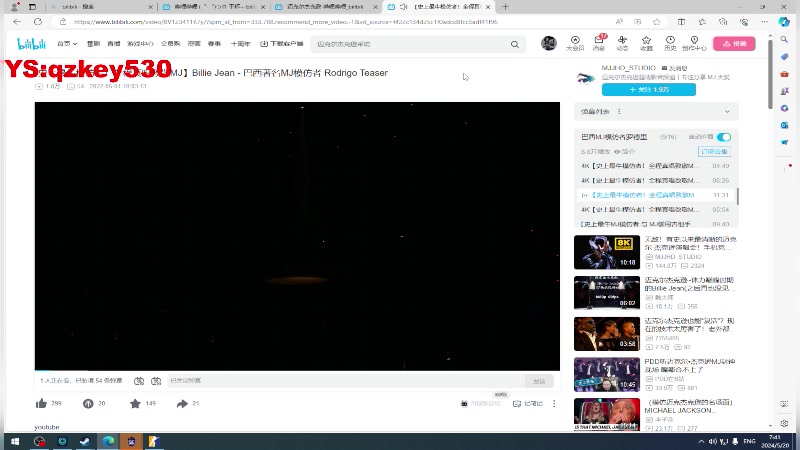
Task: Select the playlist item lasting 05:04
Action: pos(655,210)
